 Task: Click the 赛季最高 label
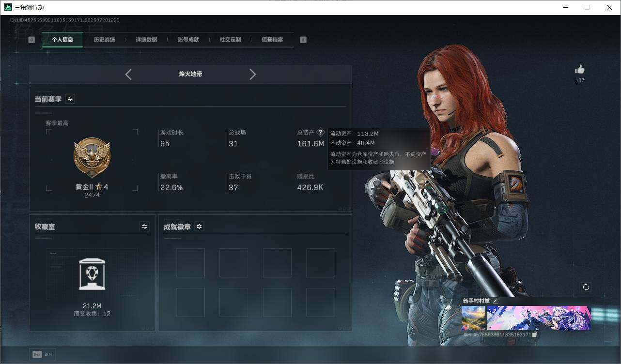tap(57, 123)
